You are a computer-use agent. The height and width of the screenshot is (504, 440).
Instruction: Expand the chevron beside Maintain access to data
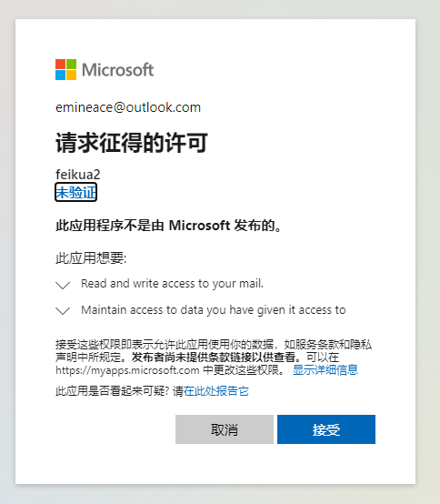click(x=63, y=310)
